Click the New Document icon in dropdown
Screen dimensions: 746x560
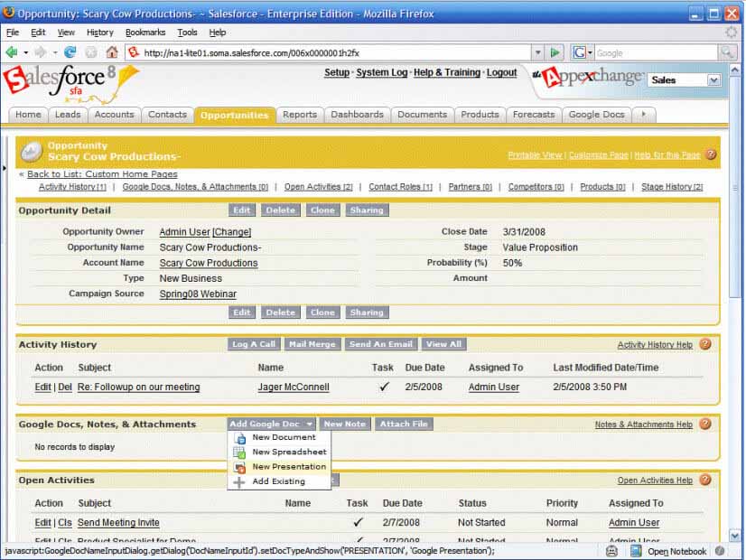tap(240, 438)
